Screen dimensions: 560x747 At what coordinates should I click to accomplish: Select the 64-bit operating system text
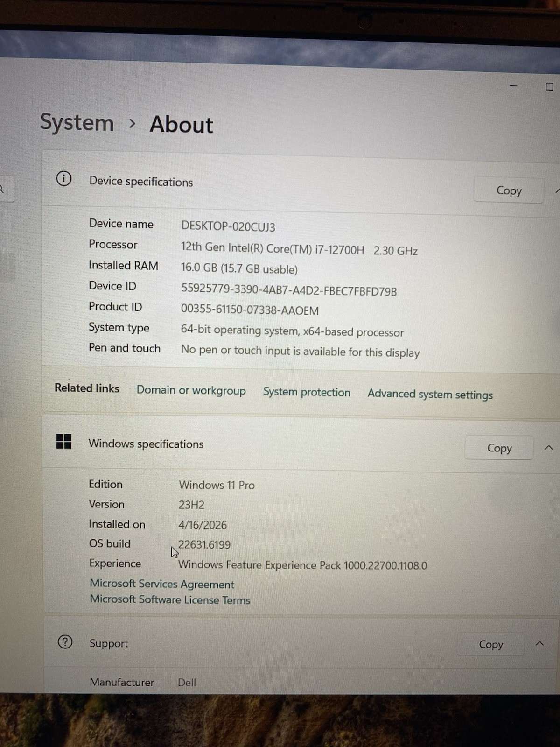292,331
